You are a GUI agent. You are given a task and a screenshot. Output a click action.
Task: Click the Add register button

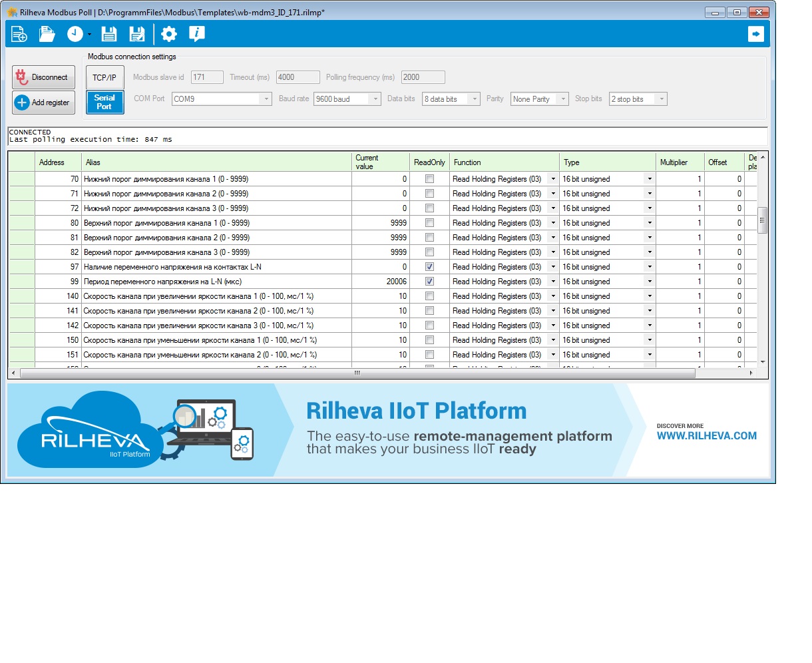43,103
